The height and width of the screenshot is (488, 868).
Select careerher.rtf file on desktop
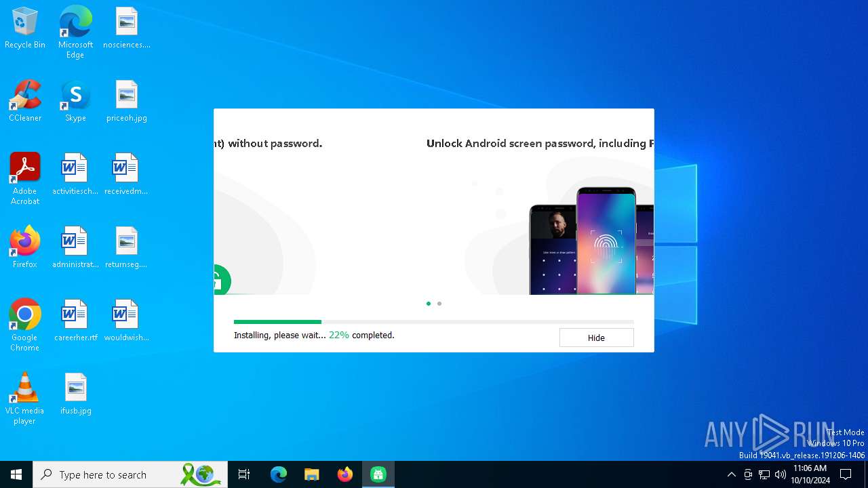coord(75,321)
